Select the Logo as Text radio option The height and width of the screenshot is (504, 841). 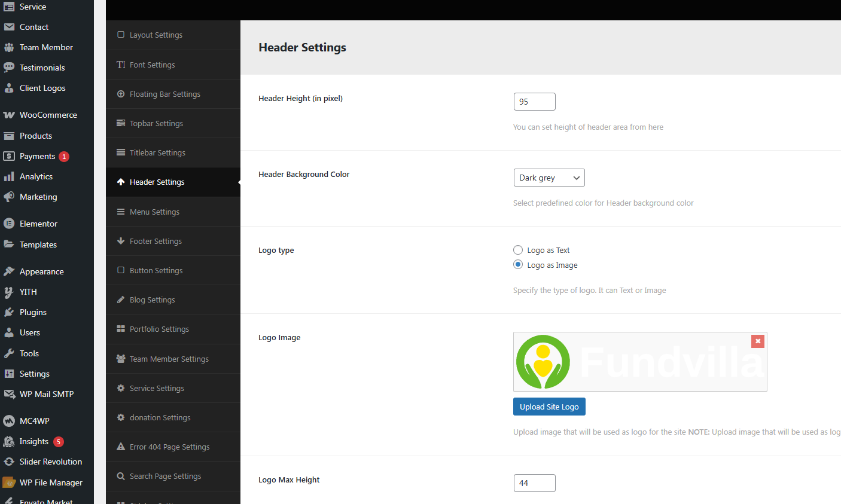click(x=518, y=250)
